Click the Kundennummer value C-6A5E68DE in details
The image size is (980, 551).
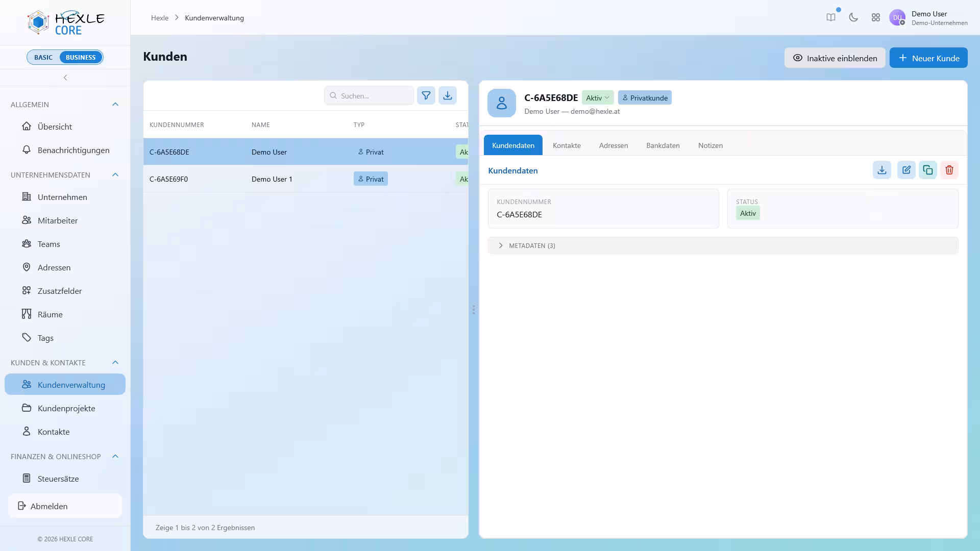[519, 215]
